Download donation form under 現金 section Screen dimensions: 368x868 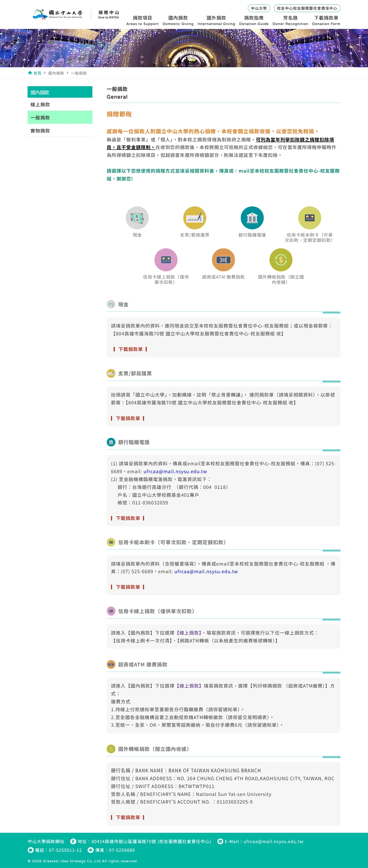[x=131, y=349]
